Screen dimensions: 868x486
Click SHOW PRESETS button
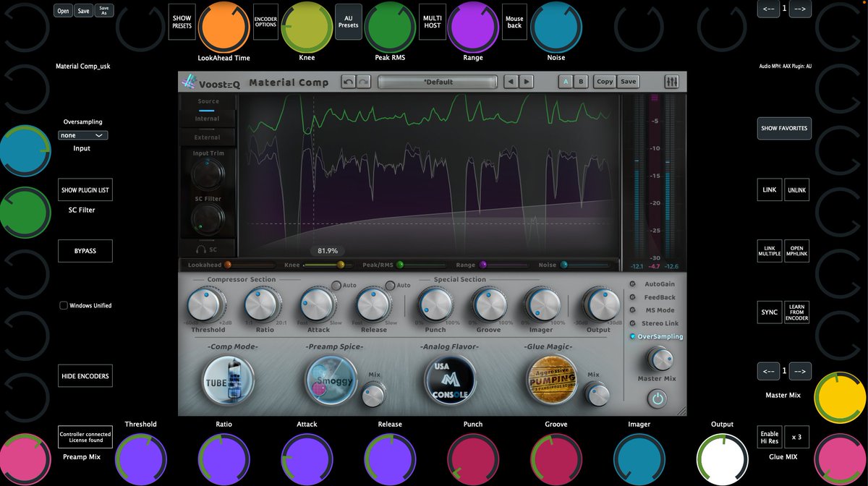(182, 22)
